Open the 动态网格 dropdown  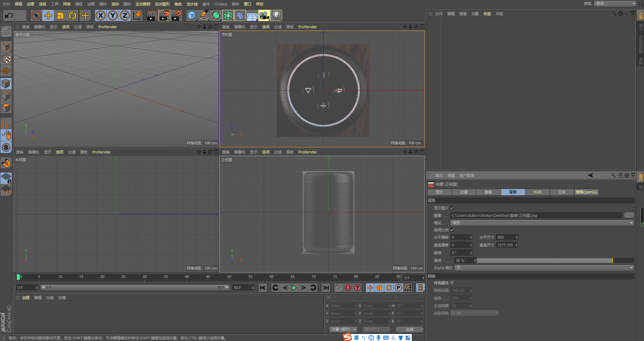point(475,313)
